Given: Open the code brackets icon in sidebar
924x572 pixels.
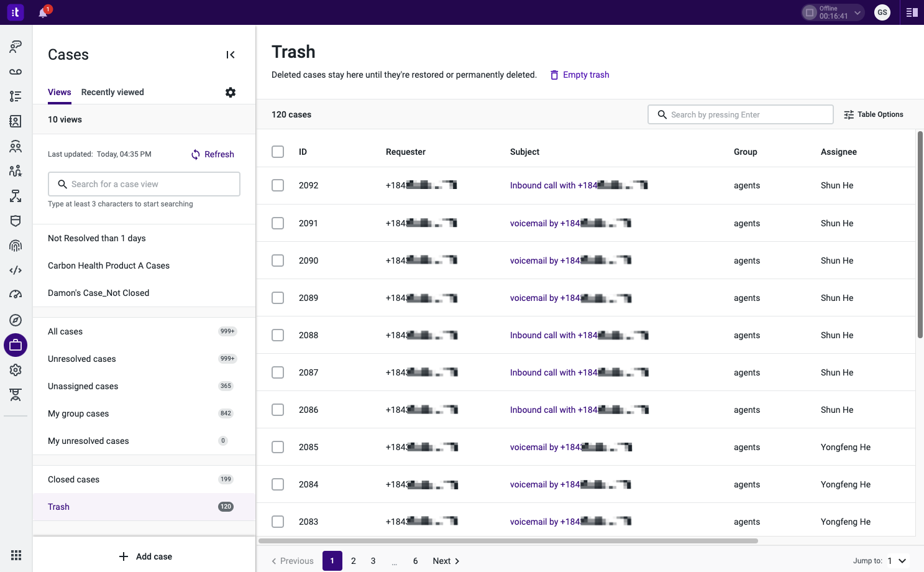Looking at the screenshot, I should (16, 270).
